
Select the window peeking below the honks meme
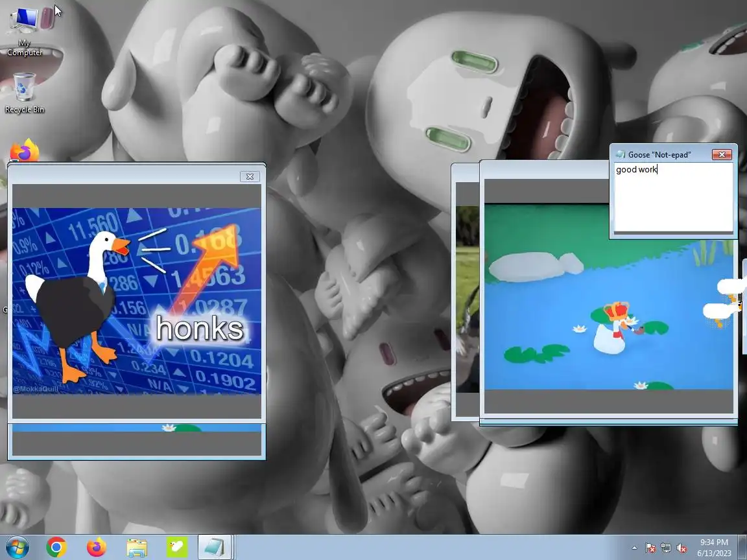coord(137,441)
